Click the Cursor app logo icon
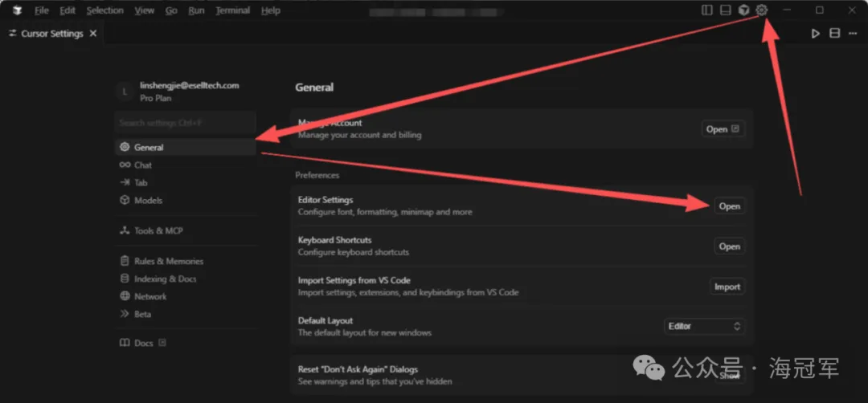This screenshot has width=868, height=403. pyautogui.click(x=17, y=10)
